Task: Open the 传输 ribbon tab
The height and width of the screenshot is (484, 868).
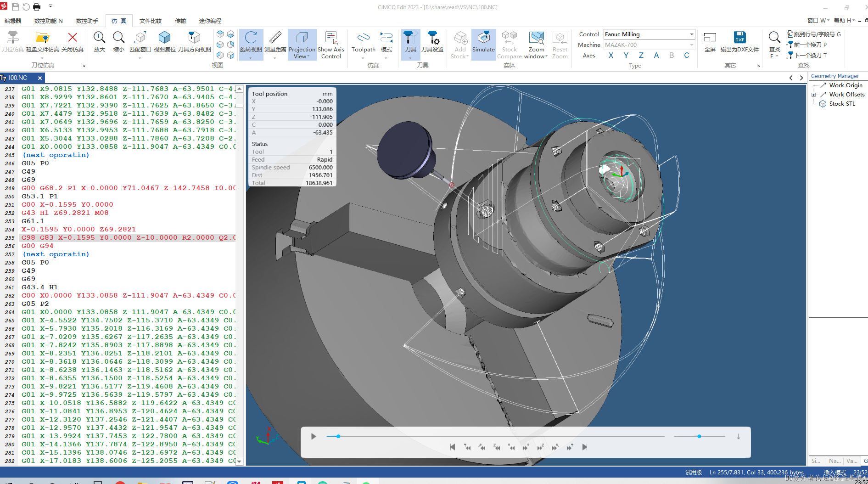Action: [x=180, y=21]
